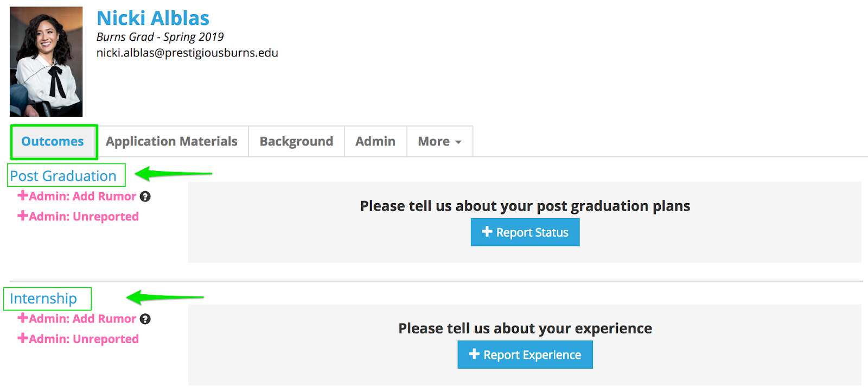Open the Post Graduation section heading link
The width and height of the screenshot is (868, 392).
[63, 176]
